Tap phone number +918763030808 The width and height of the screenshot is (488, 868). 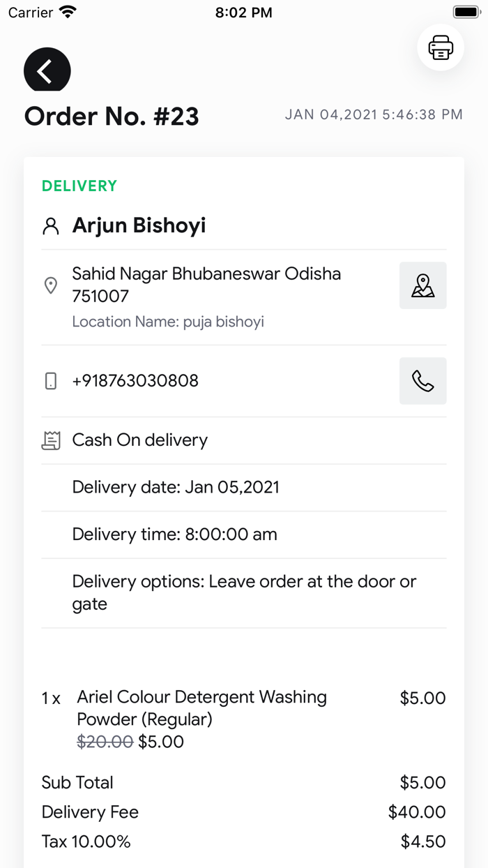tap(135, 381)
